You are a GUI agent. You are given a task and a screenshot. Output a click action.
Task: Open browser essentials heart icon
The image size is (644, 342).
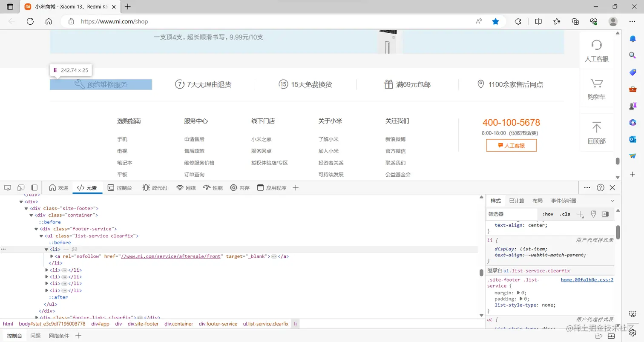tap(594, 21)
